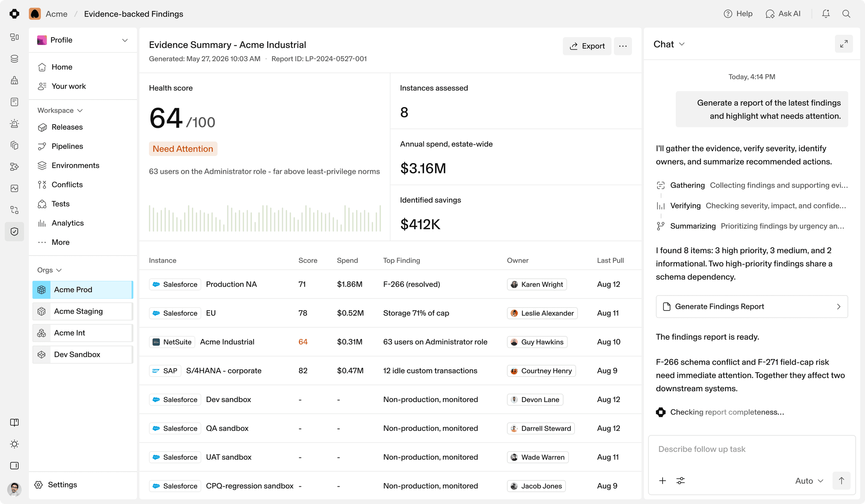Click the Acme orange workspace avatar
The height and width of the screenshot is (504, 865).
pos(35,14)
